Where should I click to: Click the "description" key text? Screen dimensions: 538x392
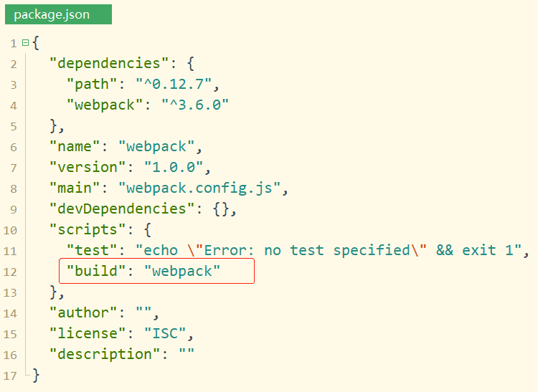[x=103, y=355]
